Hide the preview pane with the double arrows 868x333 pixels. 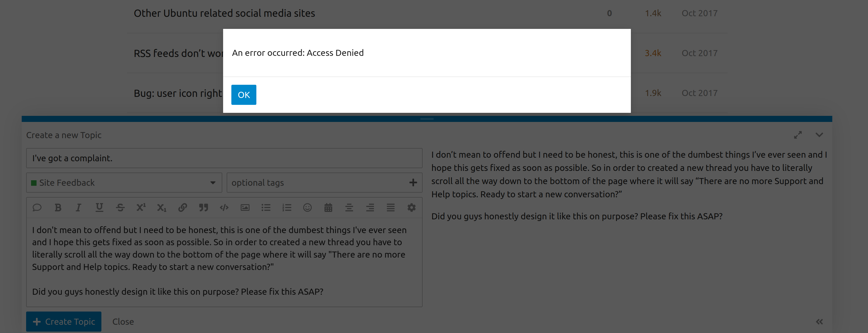click(819, 321)
